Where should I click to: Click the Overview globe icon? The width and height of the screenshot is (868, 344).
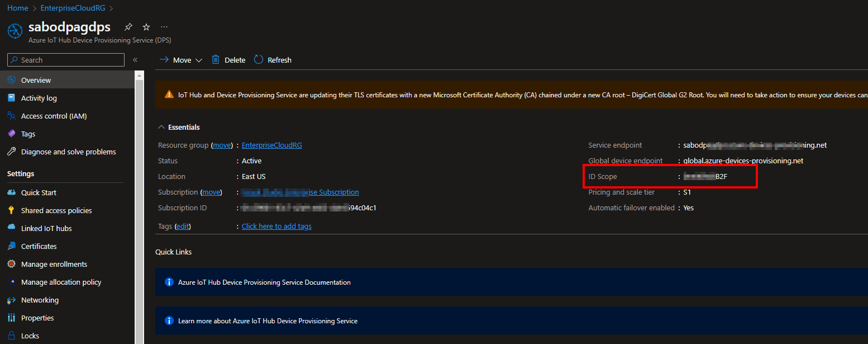11,80
